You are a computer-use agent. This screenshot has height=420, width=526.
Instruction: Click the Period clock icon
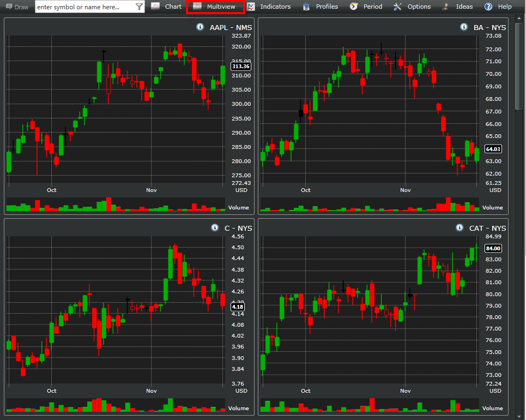pyautogui.click(x=354, y=7)
